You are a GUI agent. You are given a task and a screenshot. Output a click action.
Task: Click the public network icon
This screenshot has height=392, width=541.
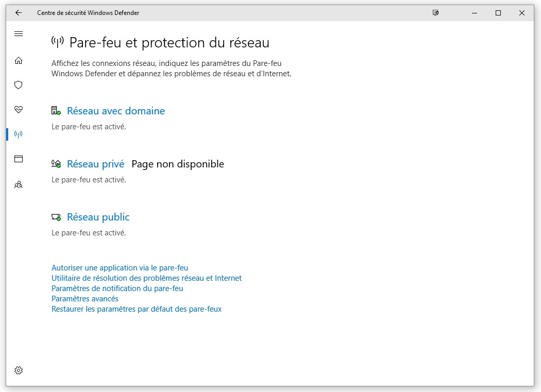(x=56, y=217)
